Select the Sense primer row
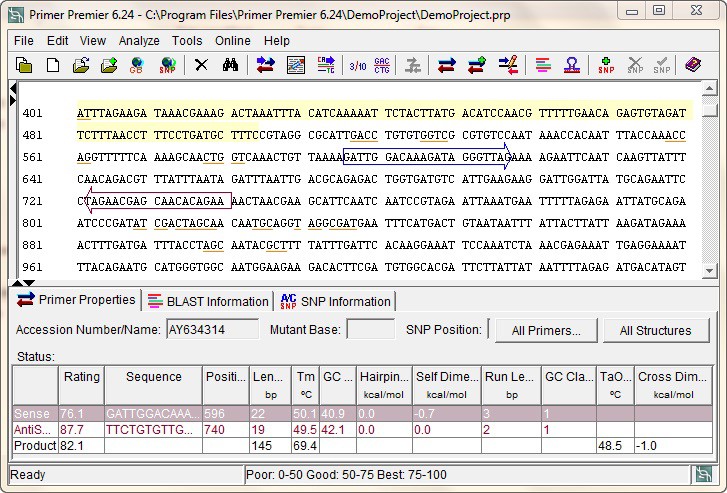The image size is (727, 493). pos(362,413)
